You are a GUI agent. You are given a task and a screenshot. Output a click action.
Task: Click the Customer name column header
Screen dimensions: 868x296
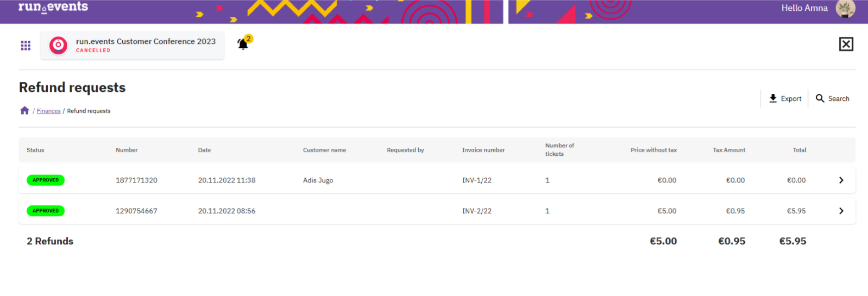(x=324, y=150)
